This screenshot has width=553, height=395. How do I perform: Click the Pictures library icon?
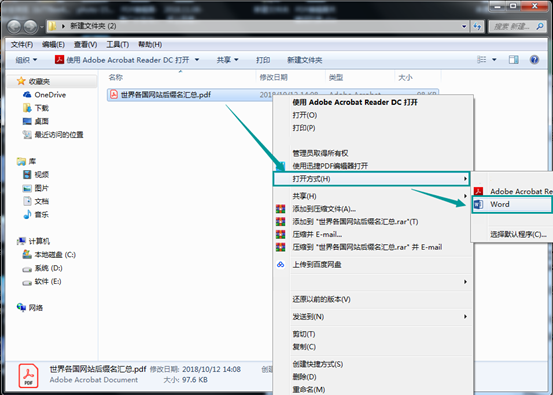pyautogui.click(x=27, y=188)
